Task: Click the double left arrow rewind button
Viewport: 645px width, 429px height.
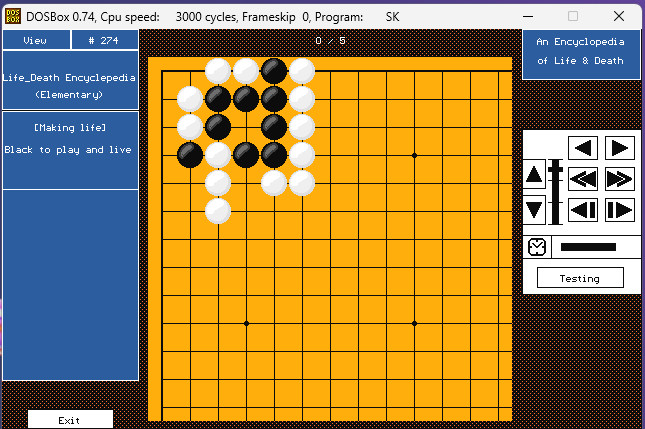Action: click(x=583, y=179)
